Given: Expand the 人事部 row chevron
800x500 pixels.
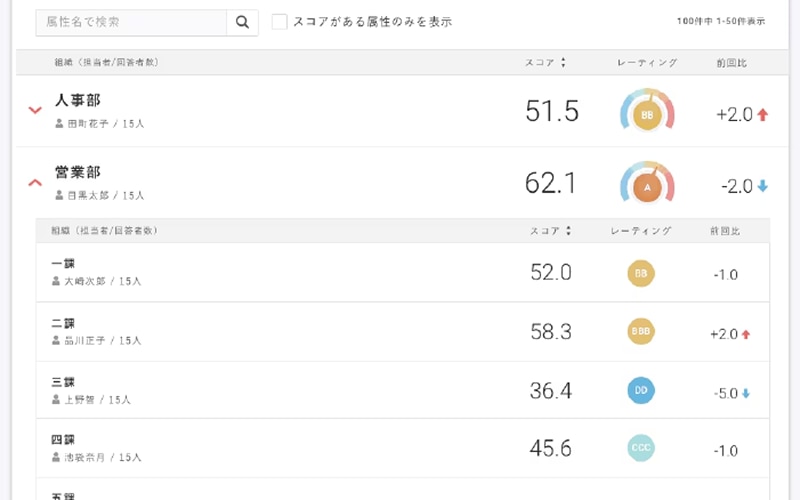Looking at the screenshot, I should (35, 110).
